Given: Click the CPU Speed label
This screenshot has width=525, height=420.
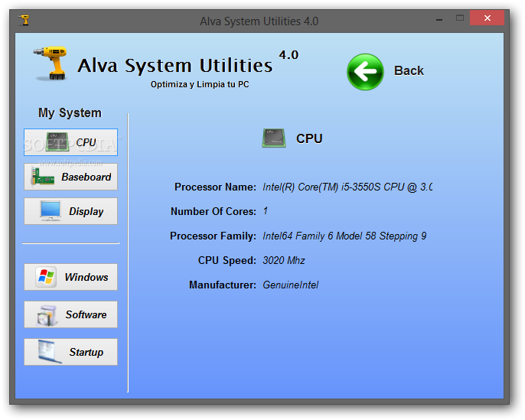Looking at the screenshot, I should [227, 260].
